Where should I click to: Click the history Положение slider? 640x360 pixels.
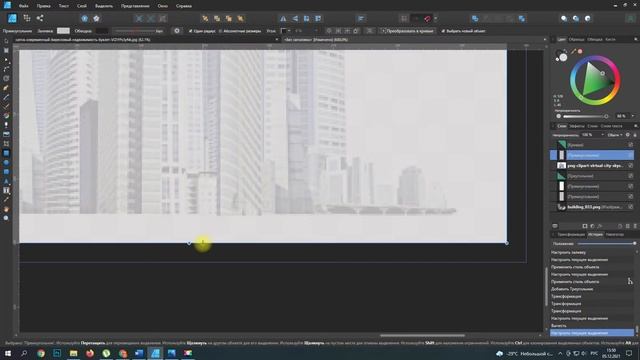coord(607,244)
